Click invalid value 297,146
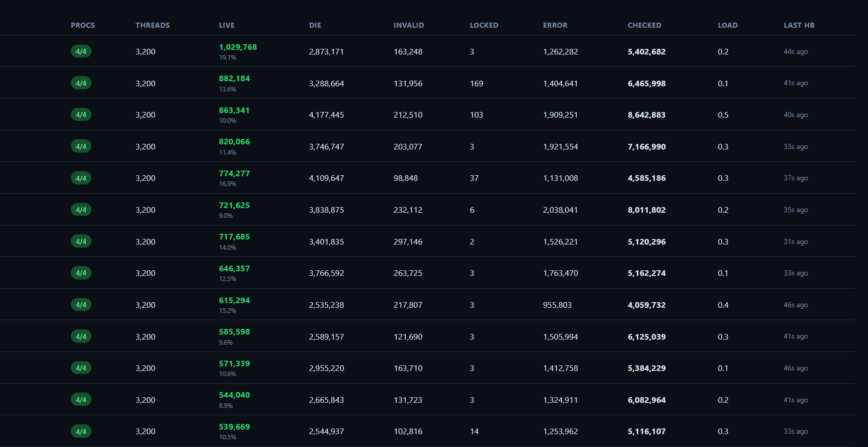 coord(408,242)
